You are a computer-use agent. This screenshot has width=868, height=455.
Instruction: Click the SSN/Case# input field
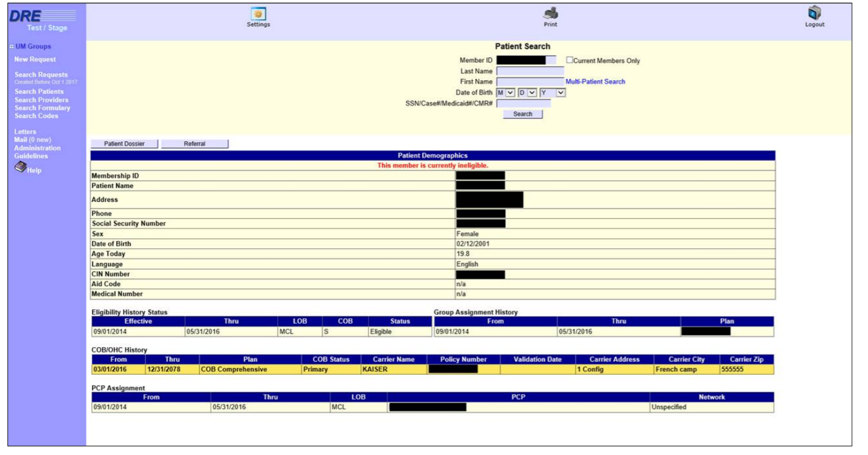(x=523, y=103)
